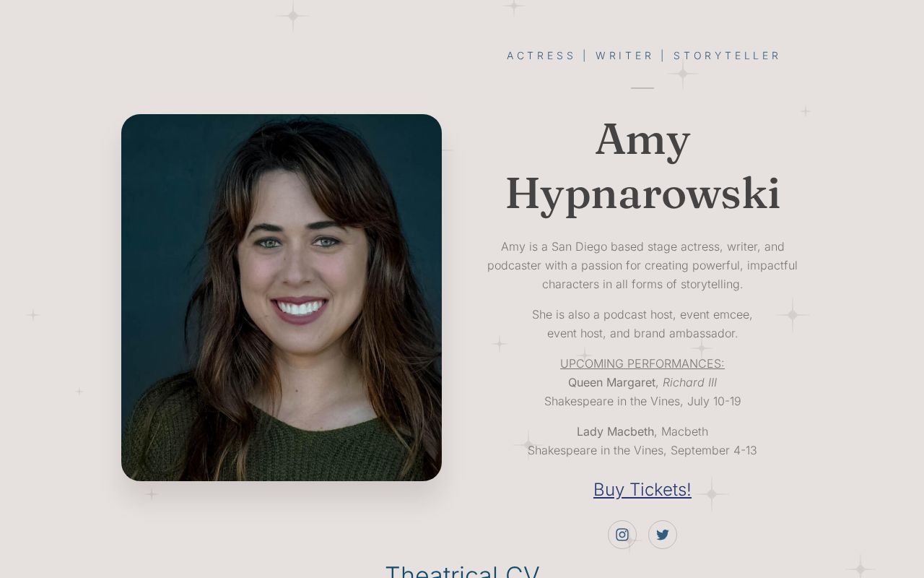Click the ACTRESS label in the tagline

point(541,56)
